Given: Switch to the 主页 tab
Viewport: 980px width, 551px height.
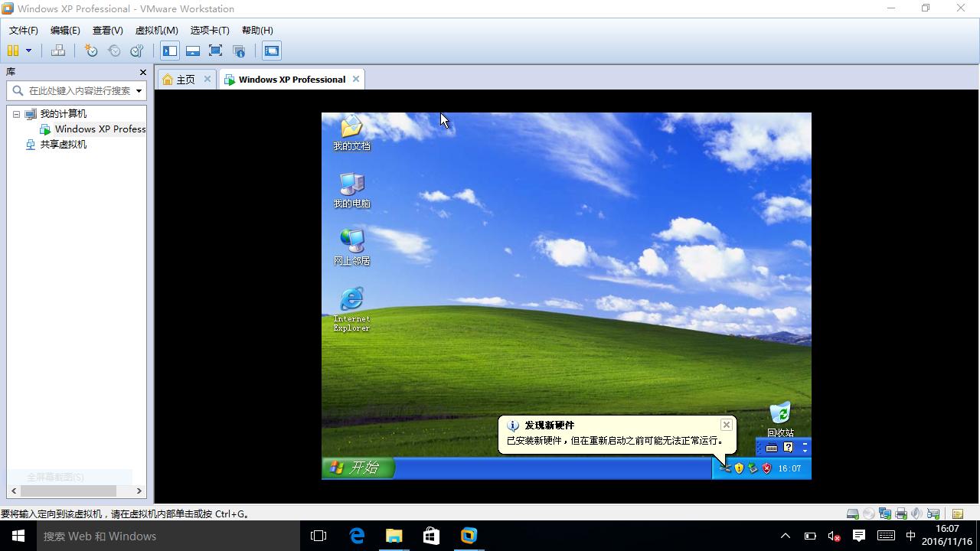Looking at the screenshot, I should click(184, 79).
